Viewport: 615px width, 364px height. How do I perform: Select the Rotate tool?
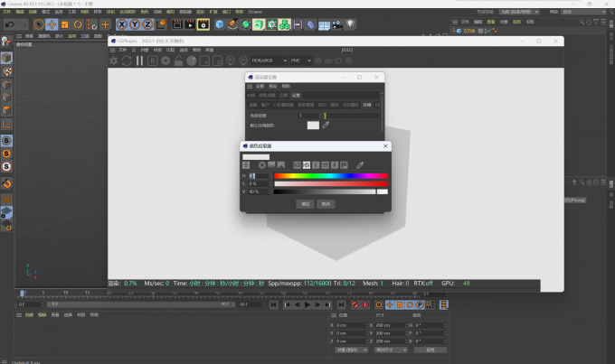[78, 24]
